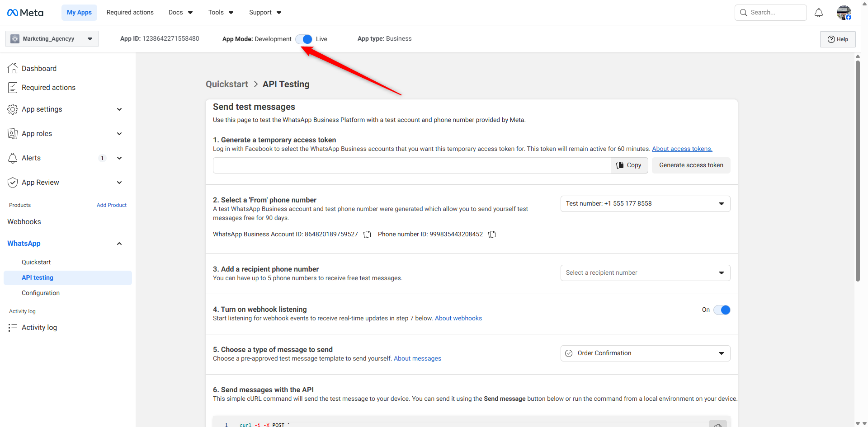The image size is (868, 427).
Task: Open the notifications bell
Action: click(819, 13)
